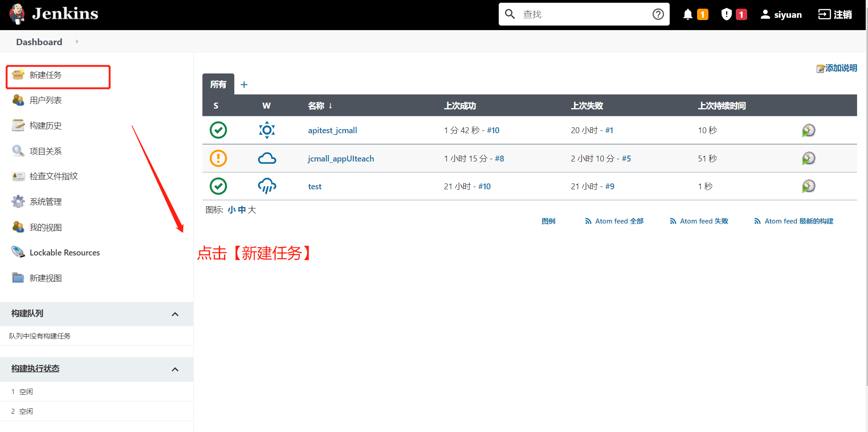Click the unstable status icon for jcmall_appUIteach
This screenshot has height=432, width=868.
pyautogui.click(x=218, y=158)
